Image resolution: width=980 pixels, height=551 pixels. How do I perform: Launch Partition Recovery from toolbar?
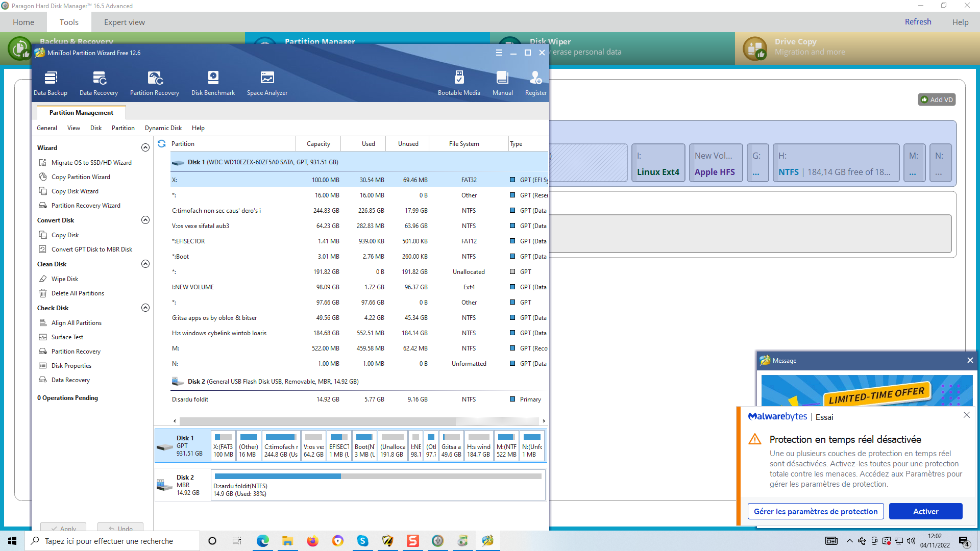point(155,83)
